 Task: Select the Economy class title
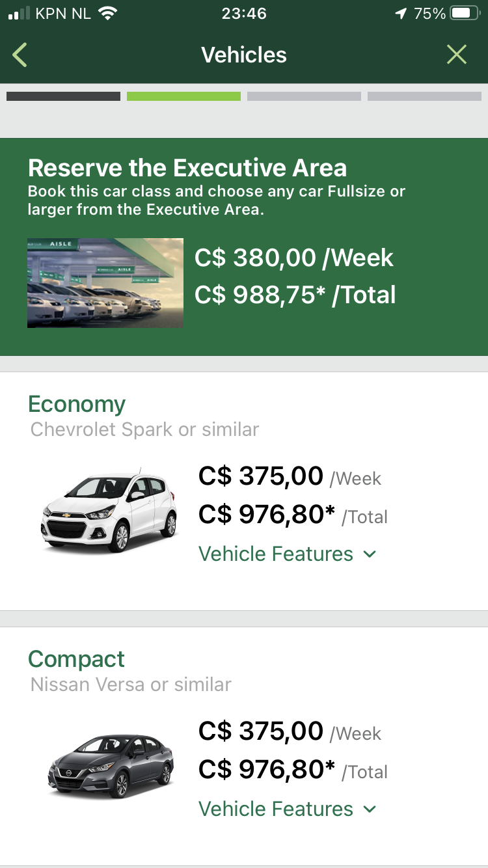pyautogui.click(x=77, y=404)
